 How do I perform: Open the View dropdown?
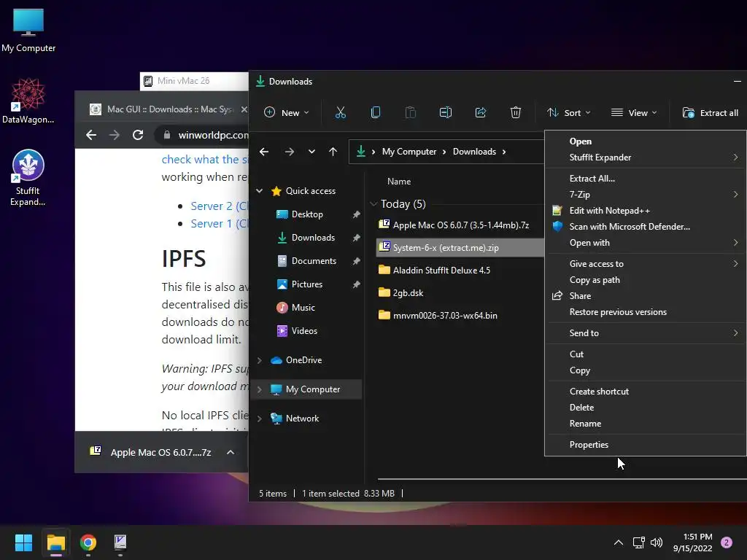coord(634,113)
